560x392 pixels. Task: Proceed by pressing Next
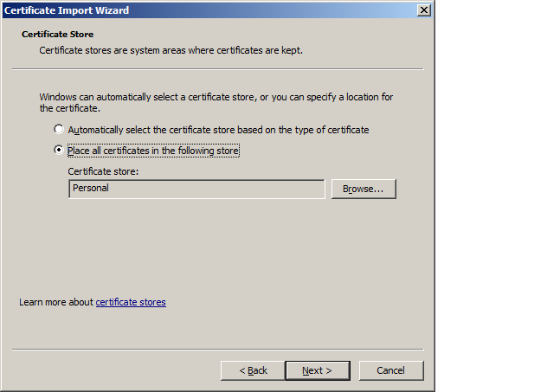(x=318, y=370)
